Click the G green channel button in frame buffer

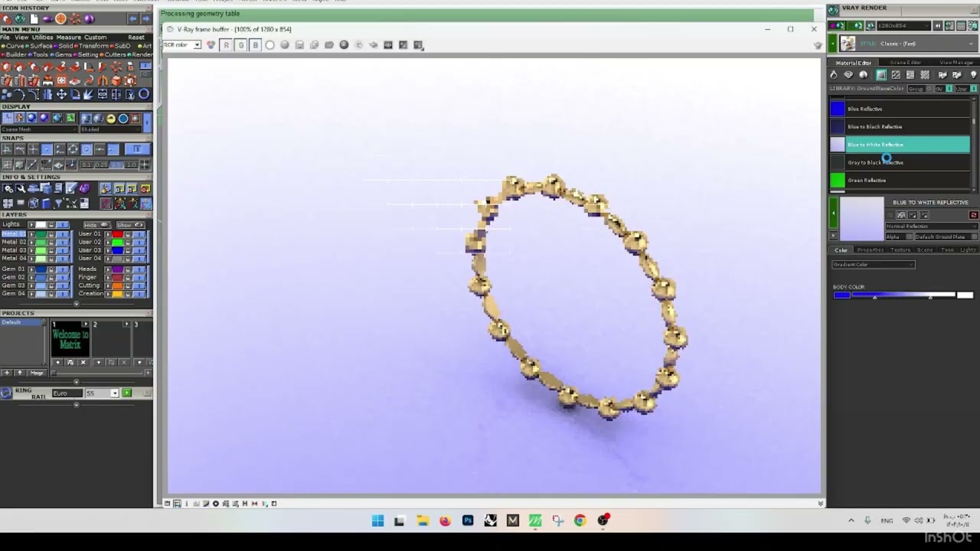tap(240, 45)
